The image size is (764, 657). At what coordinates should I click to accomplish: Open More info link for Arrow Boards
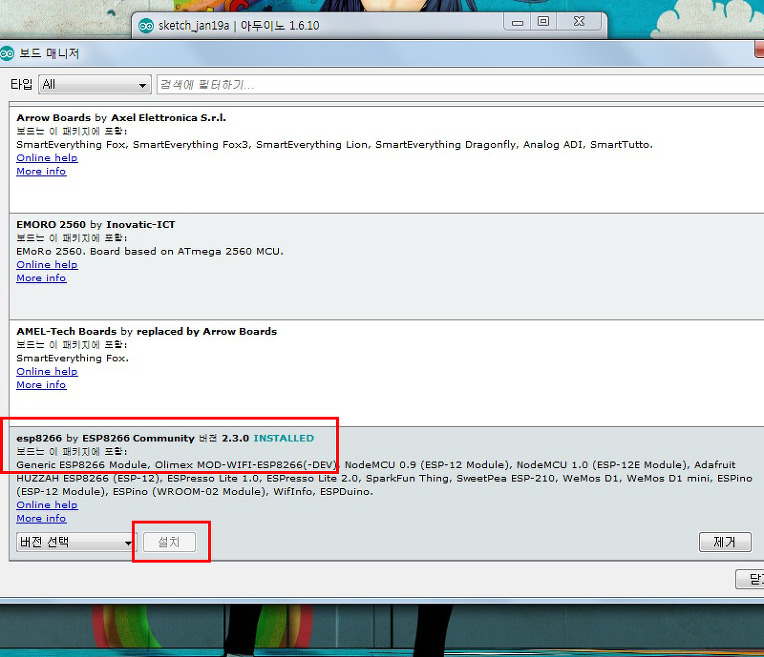point(41,171)
